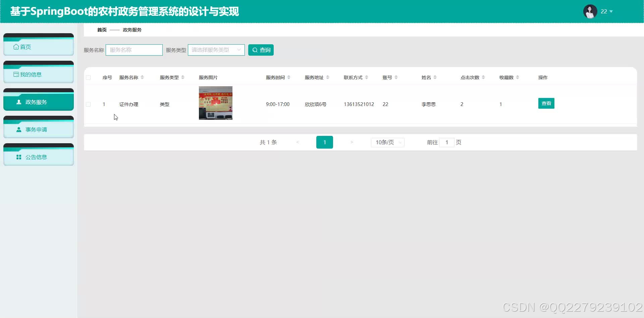Image resolution: width=644 pixels, height=318 pixels.
Task: Focus the 服务名称 search input
Action: (134, 50)
